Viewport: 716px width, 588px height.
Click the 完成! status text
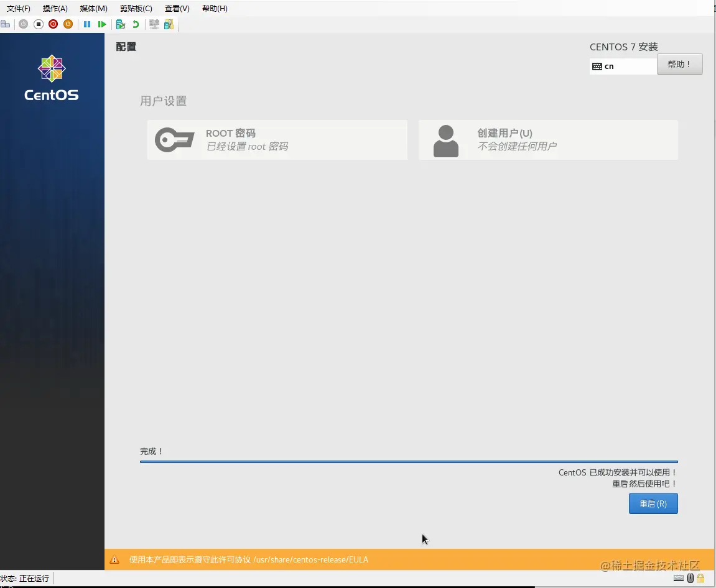pos(151,452)
